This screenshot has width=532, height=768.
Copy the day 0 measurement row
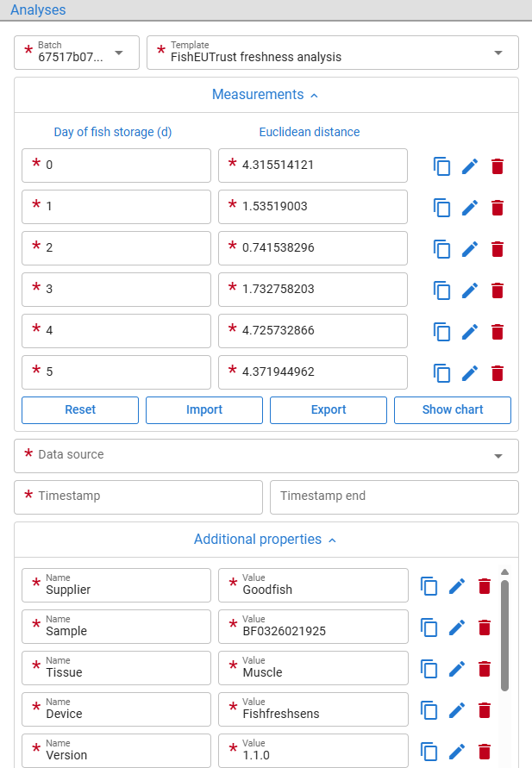coord(441,166)
